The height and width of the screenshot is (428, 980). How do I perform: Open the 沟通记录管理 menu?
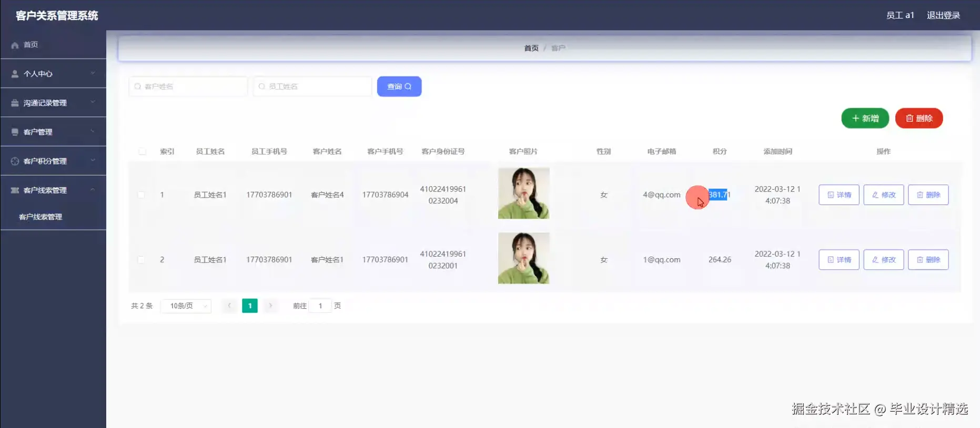(x=53, y=103)
